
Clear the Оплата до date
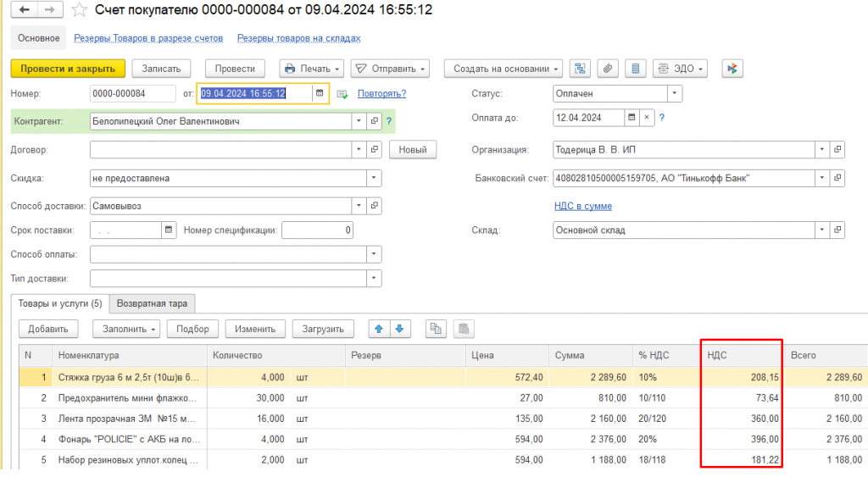(x=647, y=117)
